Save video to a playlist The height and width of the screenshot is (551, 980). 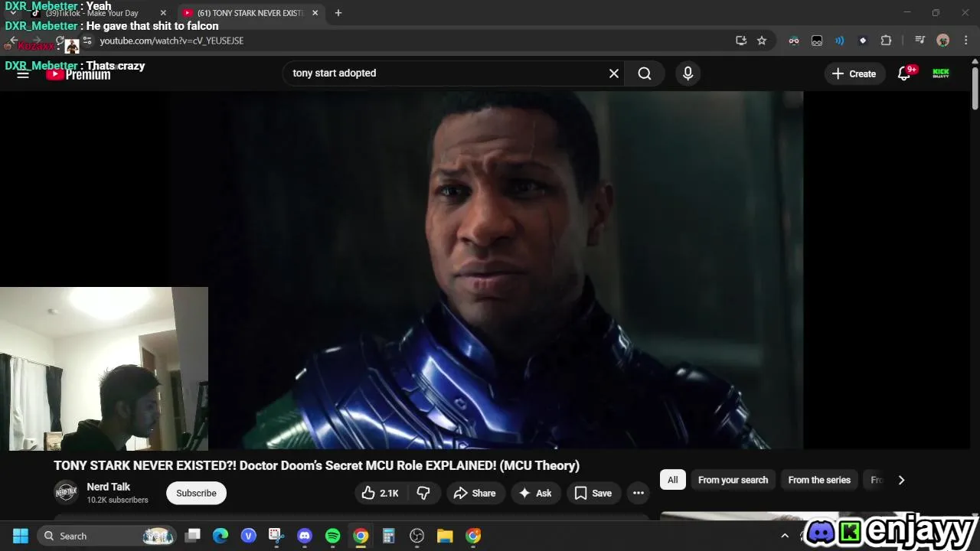tap(593, 494)
